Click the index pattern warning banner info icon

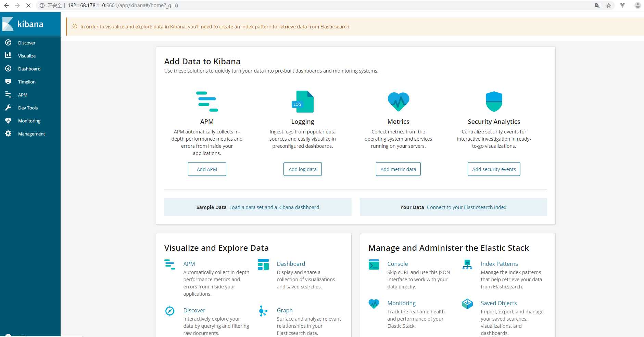75,26
